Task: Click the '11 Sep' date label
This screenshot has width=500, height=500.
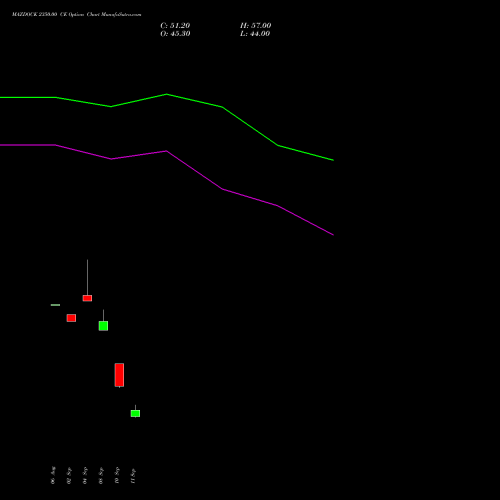Action: (x=133, y=476)
